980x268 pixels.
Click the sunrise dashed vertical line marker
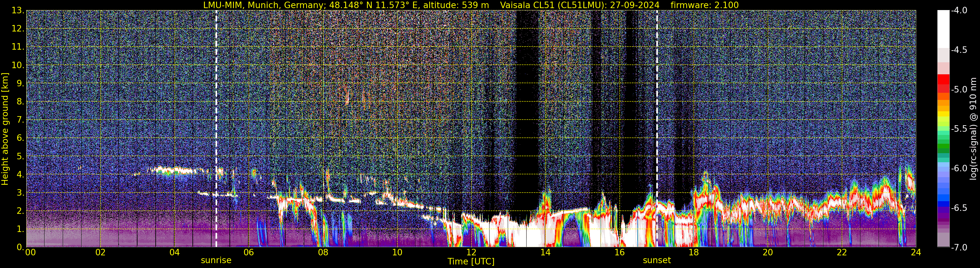216,129
